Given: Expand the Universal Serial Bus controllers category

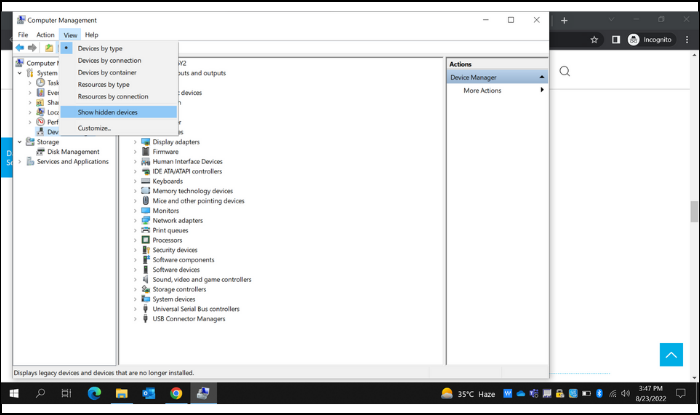Looking at the screenshot, I should tap(135, 309).
